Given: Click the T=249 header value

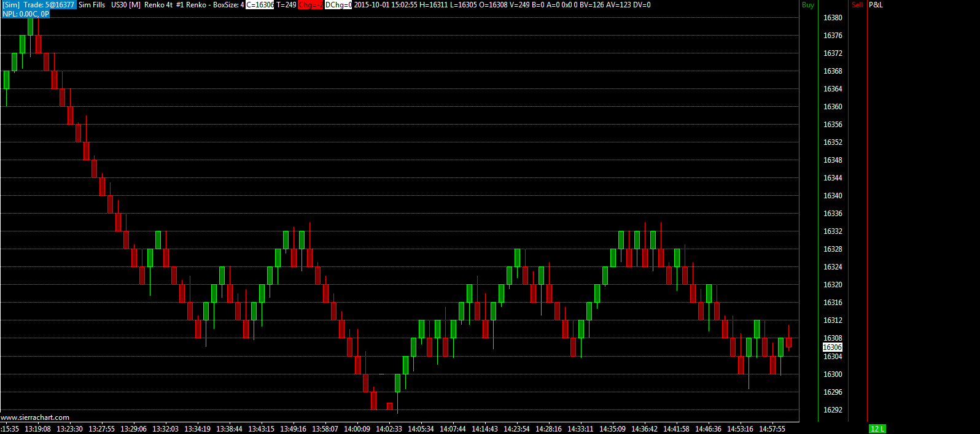Looking at the screenshot, I should [x=286, y=5].
